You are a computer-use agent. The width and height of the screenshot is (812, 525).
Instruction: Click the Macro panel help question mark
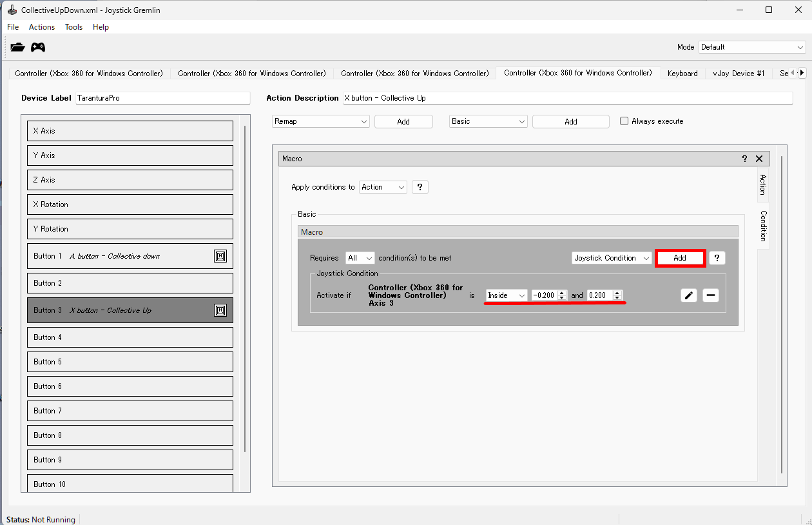tap(744, 159)
